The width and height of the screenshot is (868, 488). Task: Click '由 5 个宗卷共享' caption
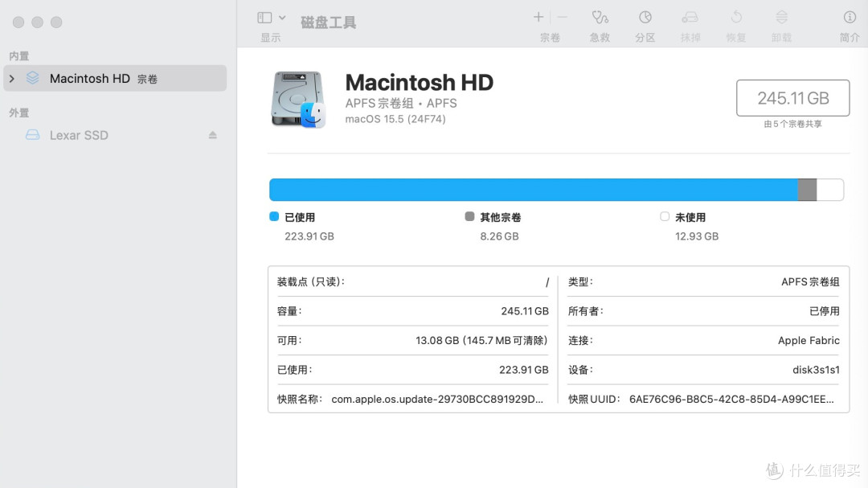click(x=792, y=124)
